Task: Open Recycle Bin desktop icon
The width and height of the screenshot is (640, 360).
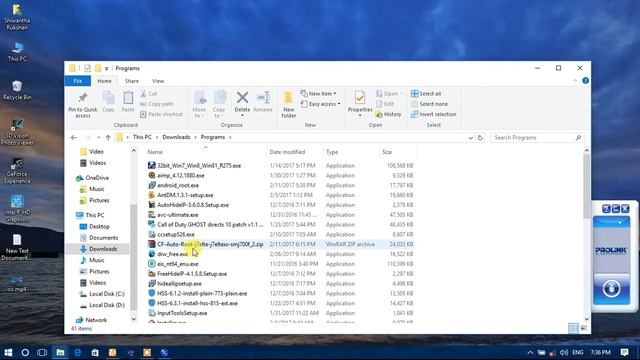Action: pos(17,91)
